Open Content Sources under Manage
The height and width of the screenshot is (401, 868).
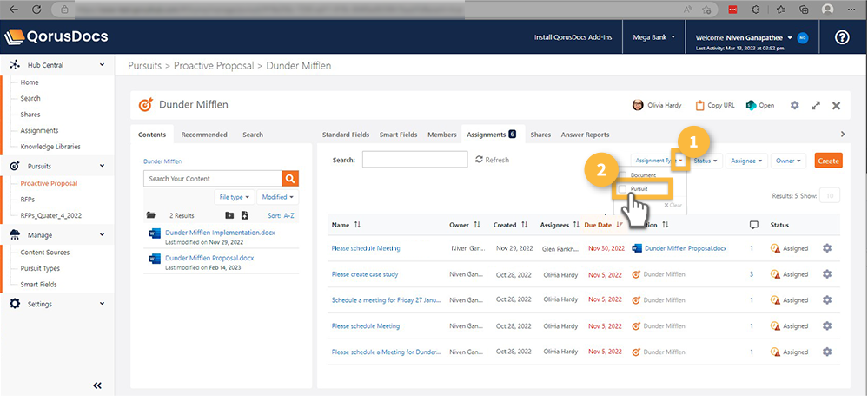45,253
